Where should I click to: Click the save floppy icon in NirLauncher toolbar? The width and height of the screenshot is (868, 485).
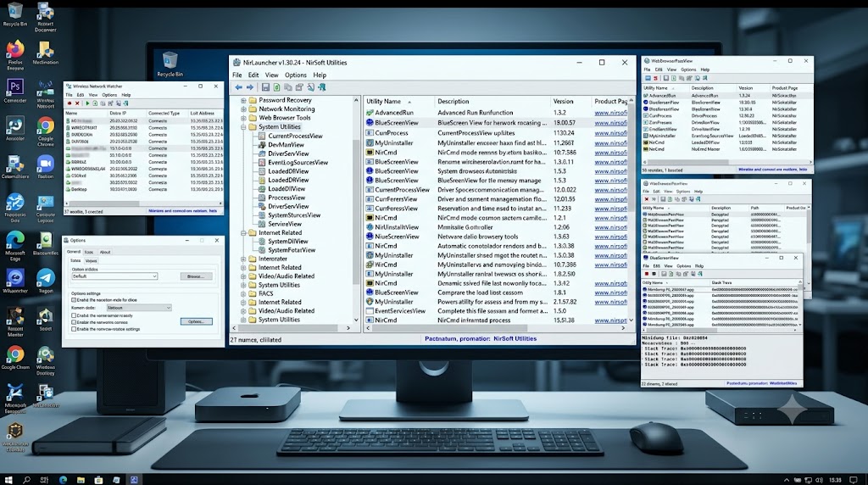(265, 87)
